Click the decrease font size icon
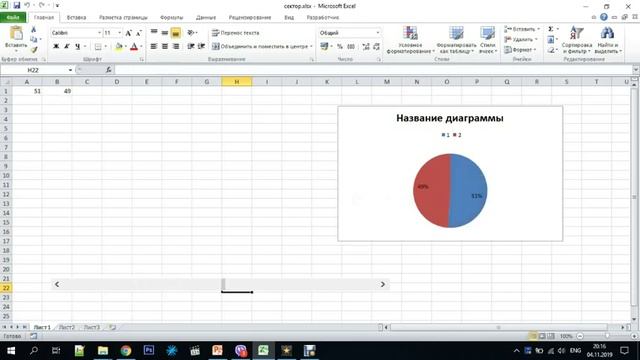Image resolution: width=640 pixels, height=360 pixels. (x=139, y=33)
